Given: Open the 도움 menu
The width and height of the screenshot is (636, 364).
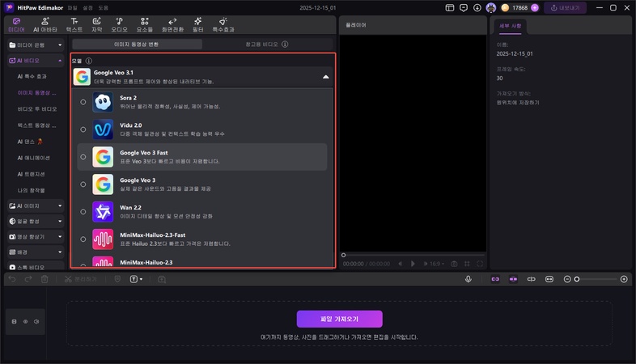Looking at the screenshot, I should 103,8.
